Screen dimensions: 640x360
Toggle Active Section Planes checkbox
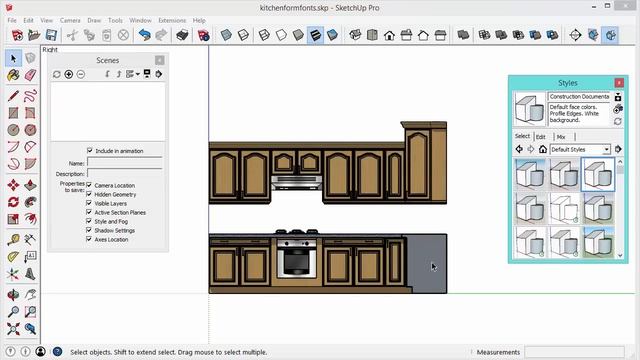(x=89, y=212)
